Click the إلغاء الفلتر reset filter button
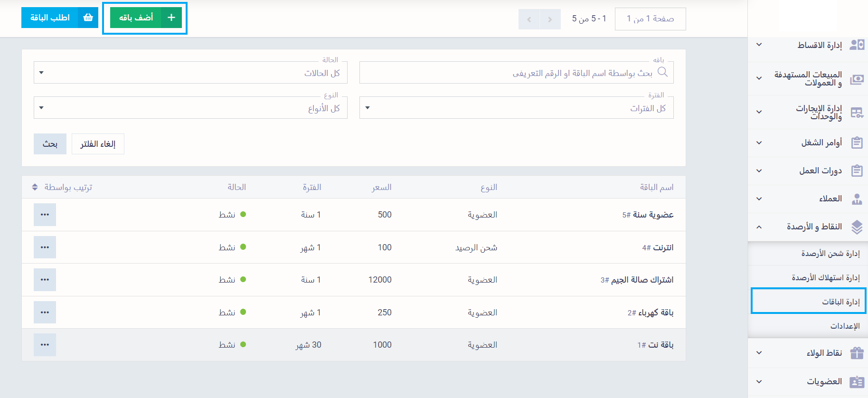Screen dimensions: 868x398 pos(98,144)
